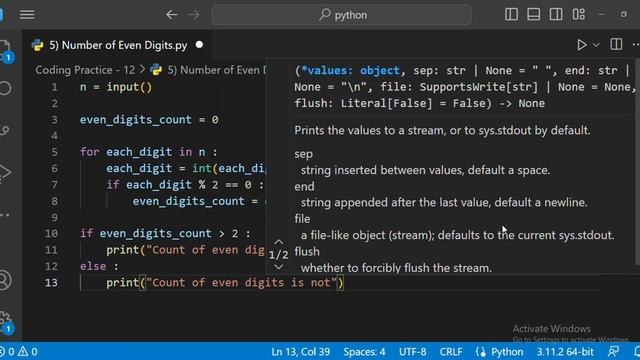Click 'Prints the values to a stream' description

point(442,131)
